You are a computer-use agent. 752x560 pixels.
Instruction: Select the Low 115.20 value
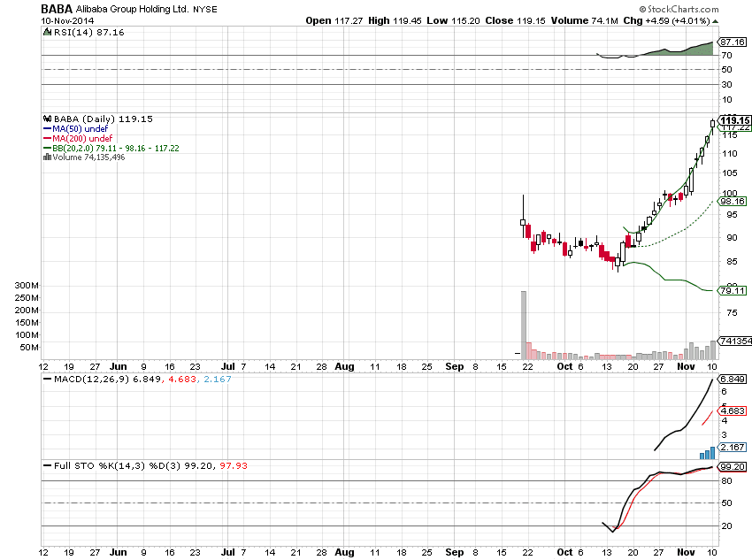point(453,20)
